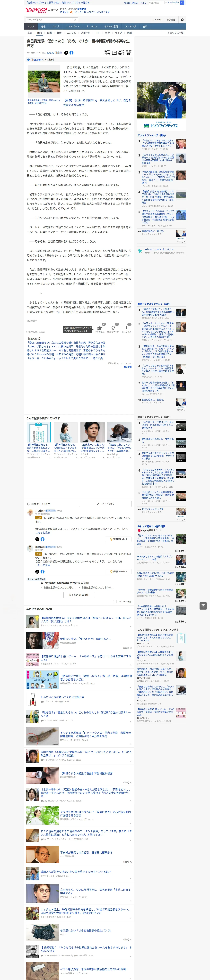Click 井上智介's commenter avatar
This screenshot has height=980, width=210.
click(x=30, y=512)
